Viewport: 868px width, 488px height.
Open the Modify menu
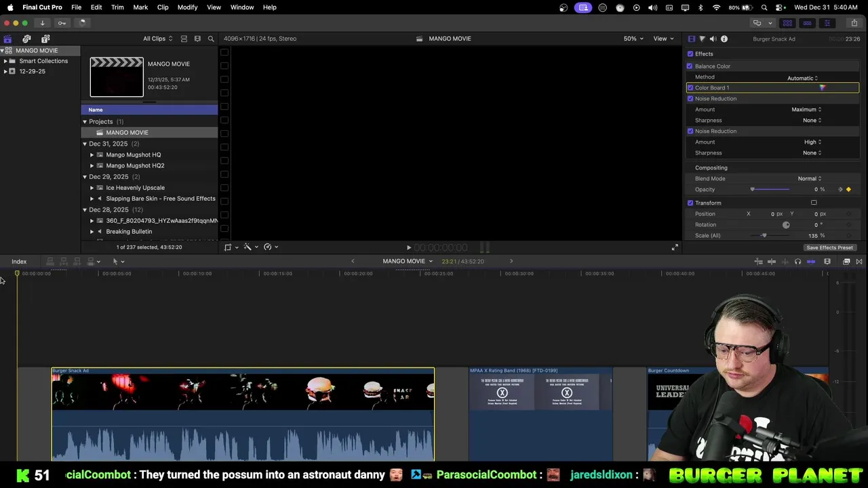click(x=187, y=7)
